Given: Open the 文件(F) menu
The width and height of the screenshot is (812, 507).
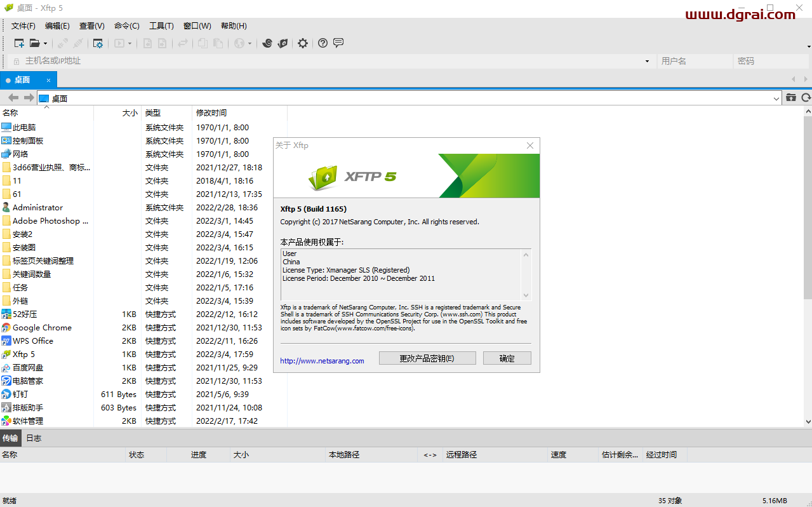Looking at the screenshot, I should pos(23,26).
